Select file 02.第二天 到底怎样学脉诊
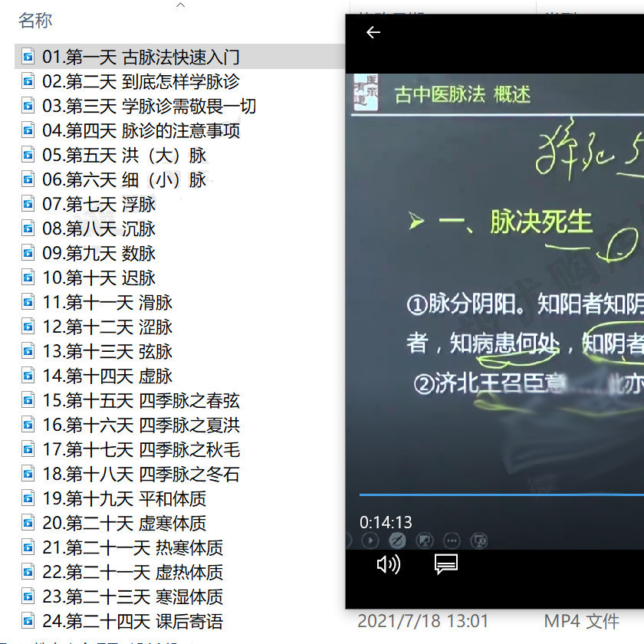The width and height of the screenshot is (644, 644). pyautogui.click(x=141, y=82)
